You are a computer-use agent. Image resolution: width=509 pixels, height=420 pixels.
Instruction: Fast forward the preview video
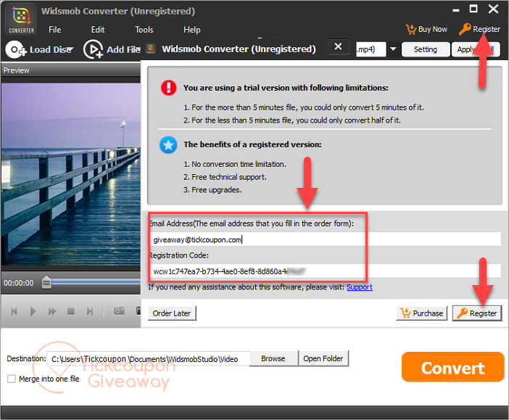52,311
